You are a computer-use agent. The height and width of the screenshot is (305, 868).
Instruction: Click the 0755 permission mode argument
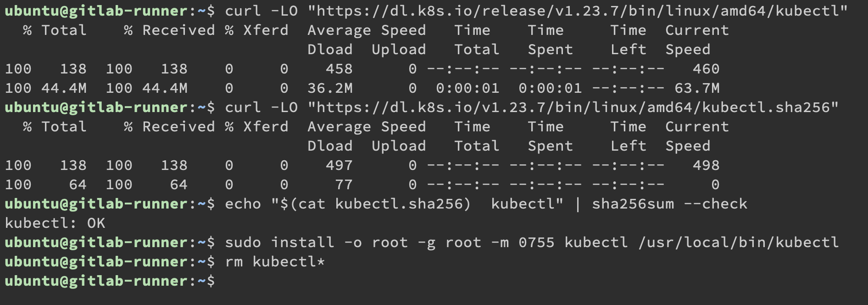536,242
